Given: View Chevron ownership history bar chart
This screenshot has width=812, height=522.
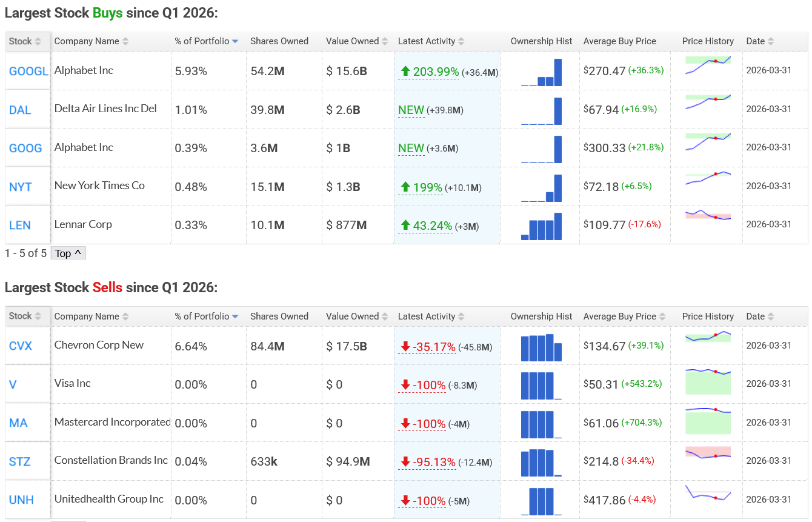Looking at the screenshot, I should 542,347.
